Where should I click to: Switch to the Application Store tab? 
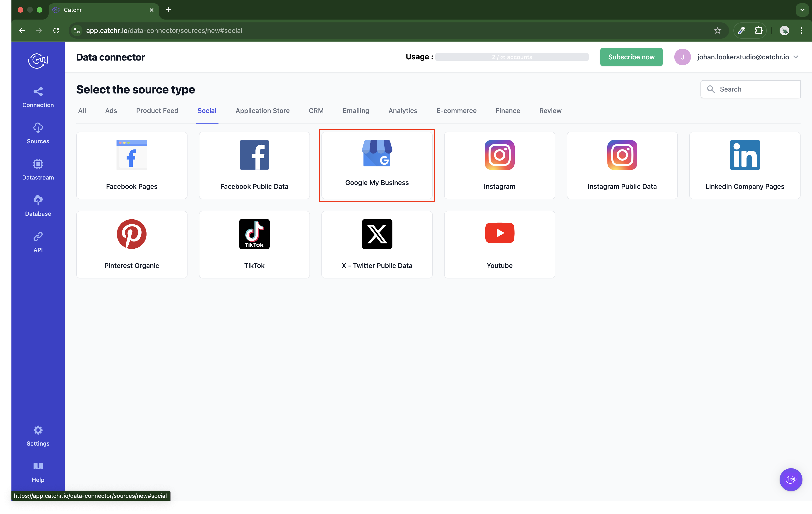(262, 111)
